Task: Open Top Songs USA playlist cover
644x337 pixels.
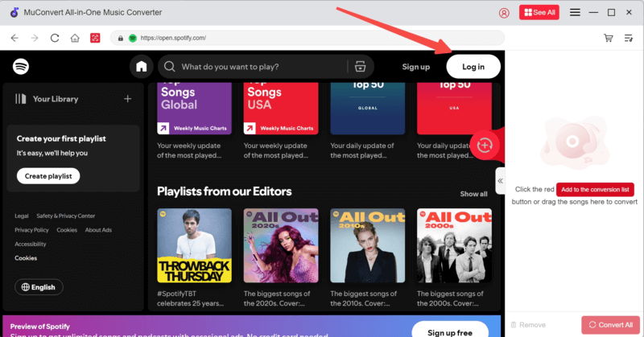Action: click(x=281, y=109)
